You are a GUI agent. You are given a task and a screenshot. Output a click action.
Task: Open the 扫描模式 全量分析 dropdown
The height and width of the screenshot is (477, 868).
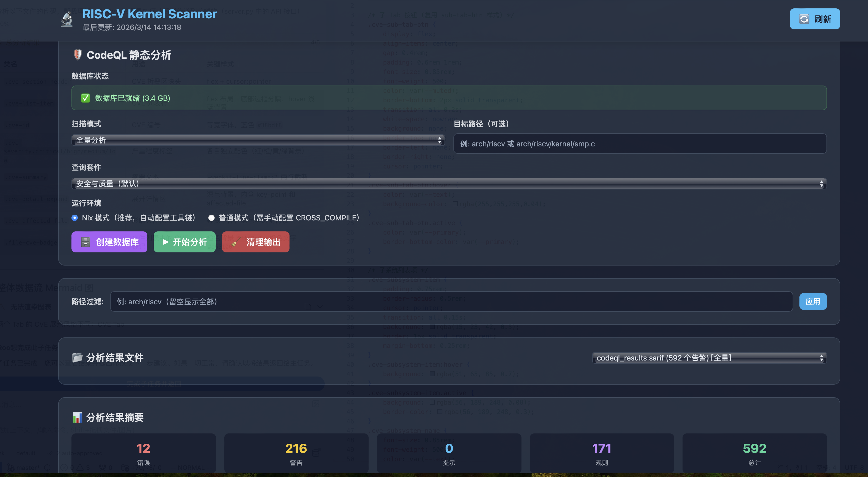point(258,140)
